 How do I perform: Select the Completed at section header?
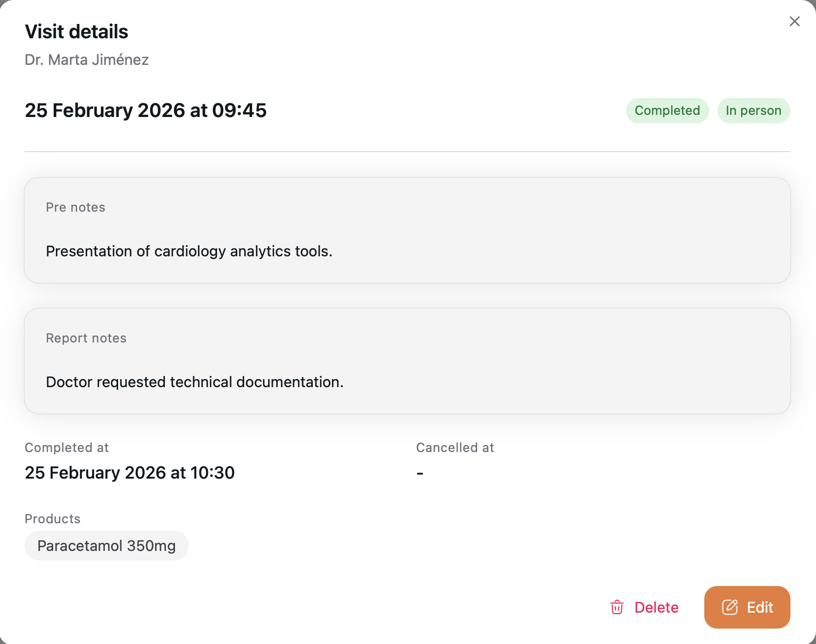(66, 447)
